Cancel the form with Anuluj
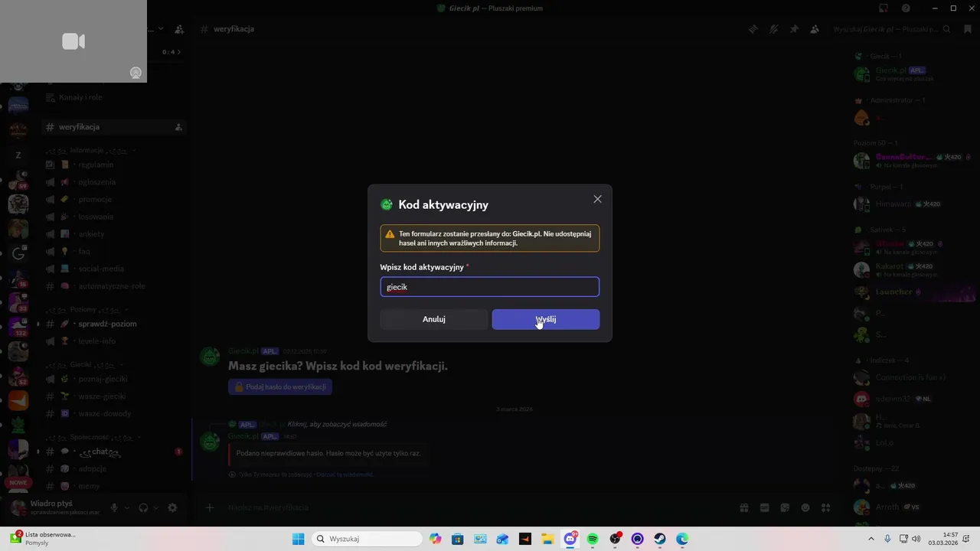This screenshot has height=551, width=980. point(434,319)
